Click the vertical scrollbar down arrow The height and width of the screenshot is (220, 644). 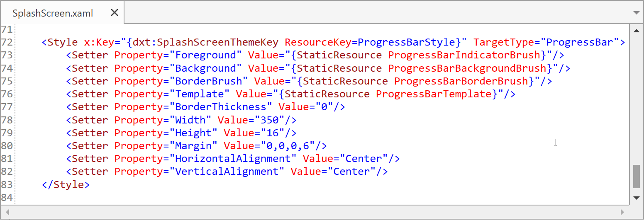click(x=637, y=198)
